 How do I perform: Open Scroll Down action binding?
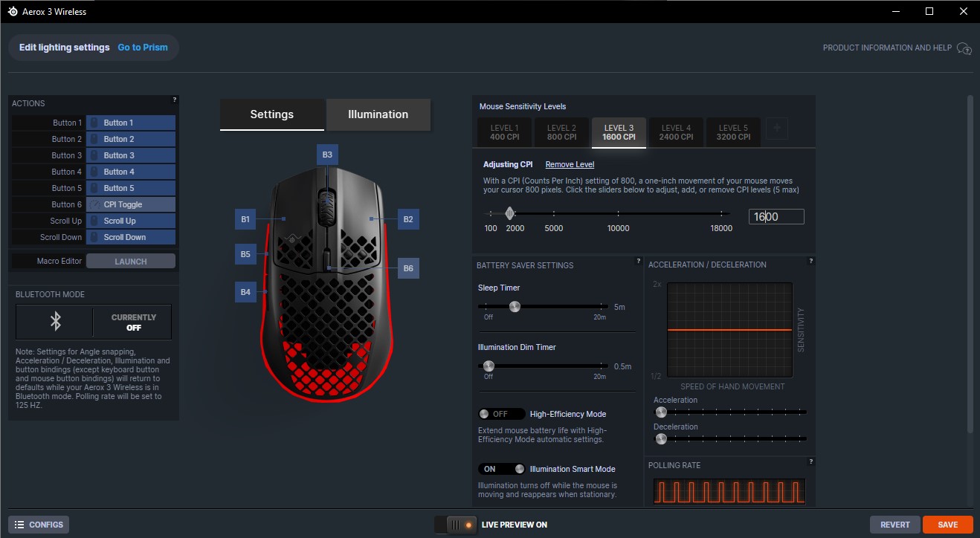click(131, 237)
